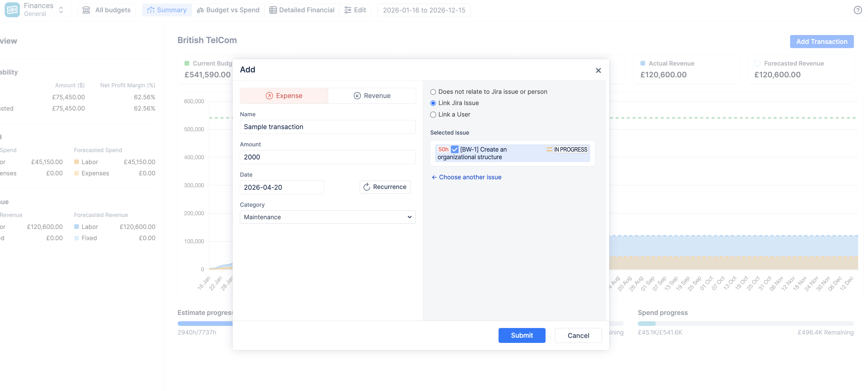Image resolution: width=868 pixels, height=391 pixels.
Task: Click the help question mark icon
Action: pyautogui.click(x=858, y=10)
